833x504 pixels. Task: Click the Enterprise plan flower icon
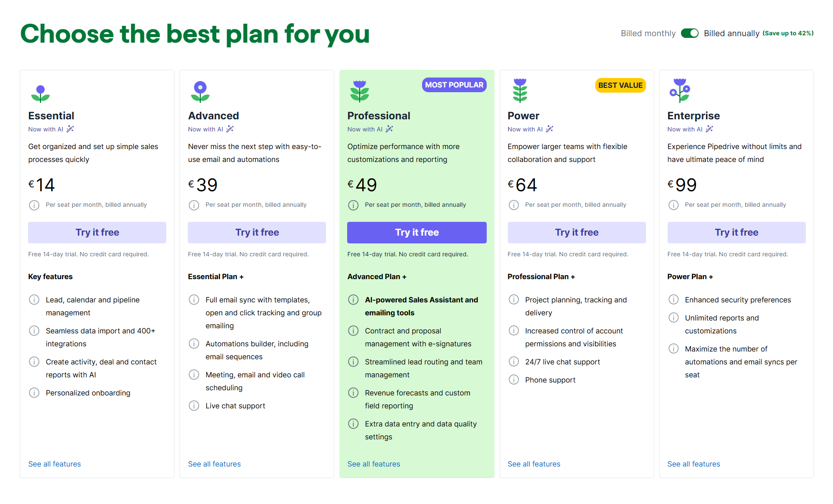pyautogui.click(x=680, y=90)
